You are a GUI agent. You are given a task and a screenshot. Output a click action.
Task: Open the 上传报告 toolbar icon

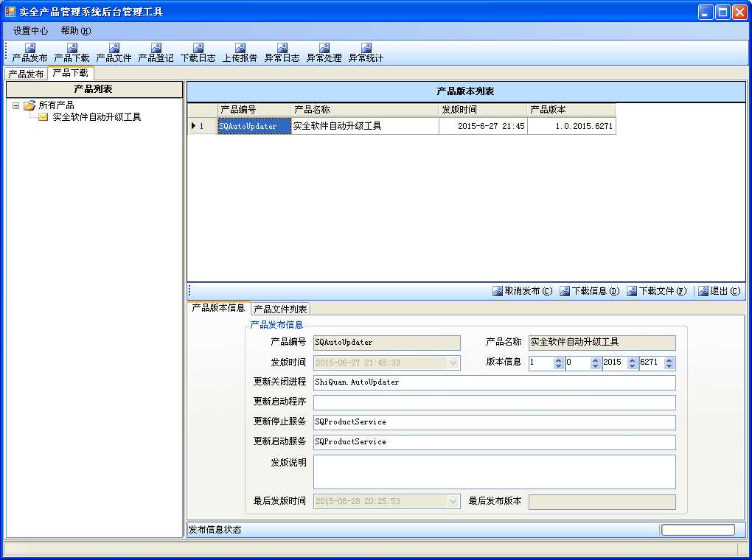coord(240,53)
